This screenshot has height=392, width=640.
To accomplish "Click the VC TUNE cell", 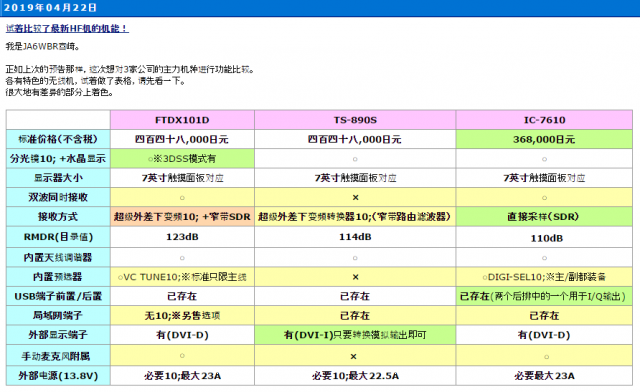I will [x=182, y=277].
